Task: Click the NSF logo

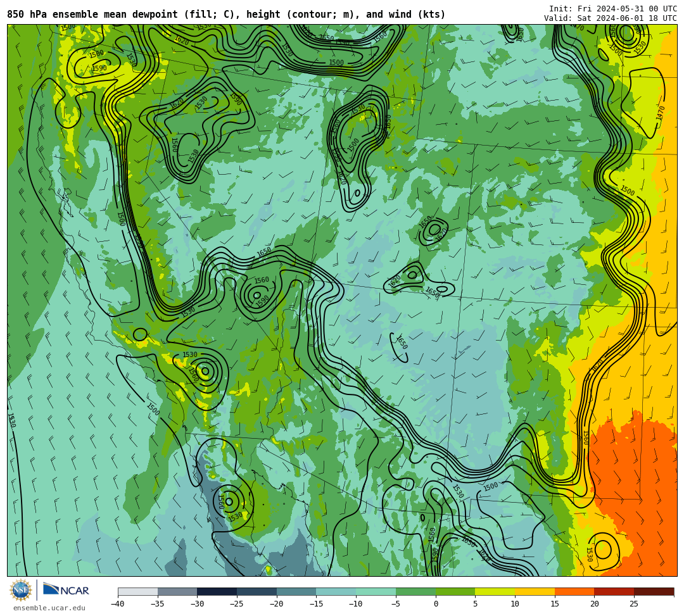Action: pos(20,591)
